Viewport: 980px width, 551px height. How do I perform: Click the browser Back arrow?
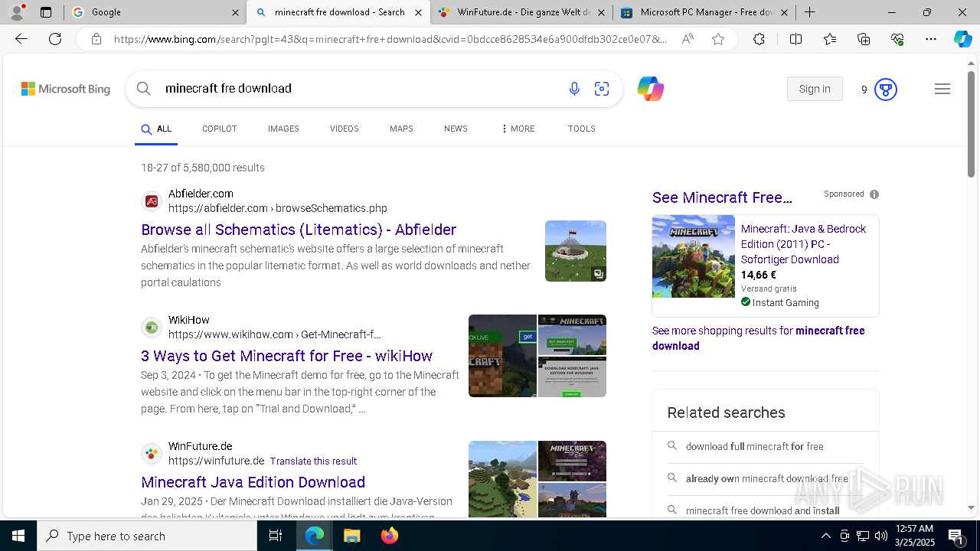(x=21, y=39)
